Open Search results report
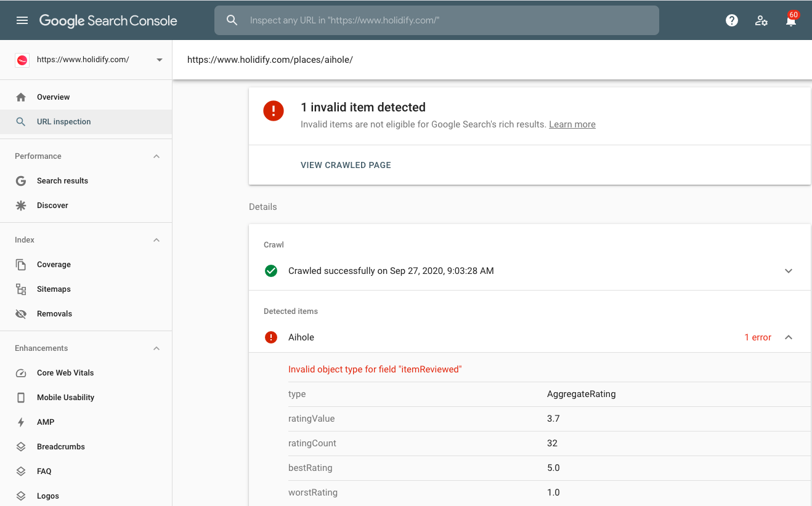Image resolution: width=812 pixels, height=506 pixels. pos(86,181)
